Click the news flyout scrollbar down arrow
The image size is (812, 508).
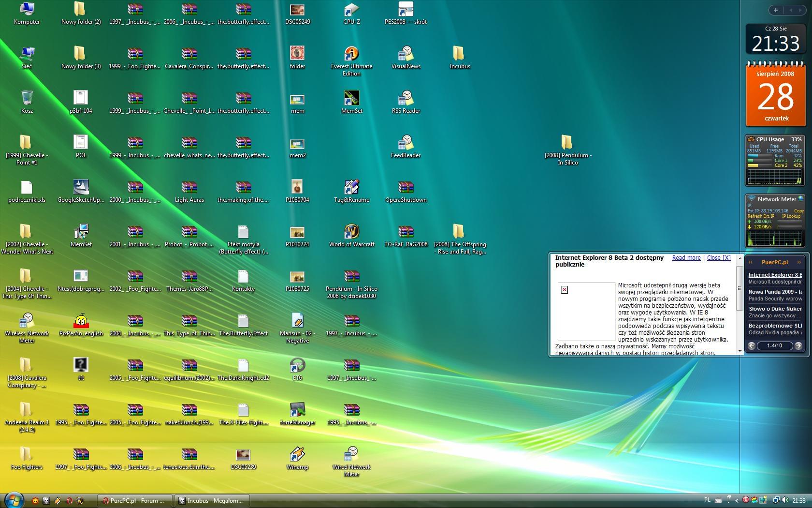click(x=739, y=351)
